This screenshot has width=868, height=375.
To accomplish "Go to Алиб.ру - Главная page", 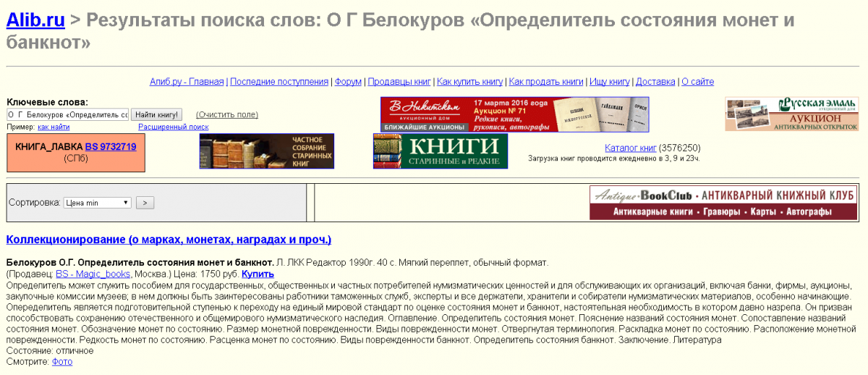I will point(187,82).
